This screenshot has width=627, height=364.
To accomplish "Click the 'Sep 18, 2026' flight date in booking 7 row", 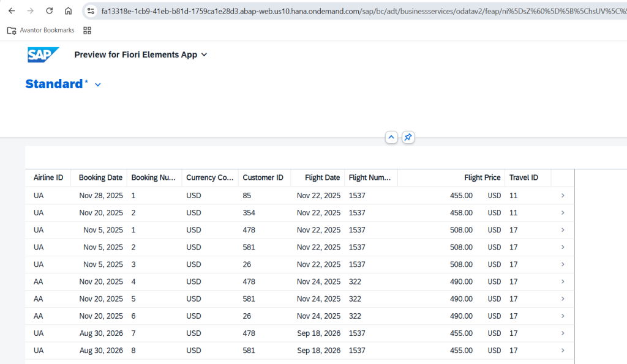I will tap(318, 333).
